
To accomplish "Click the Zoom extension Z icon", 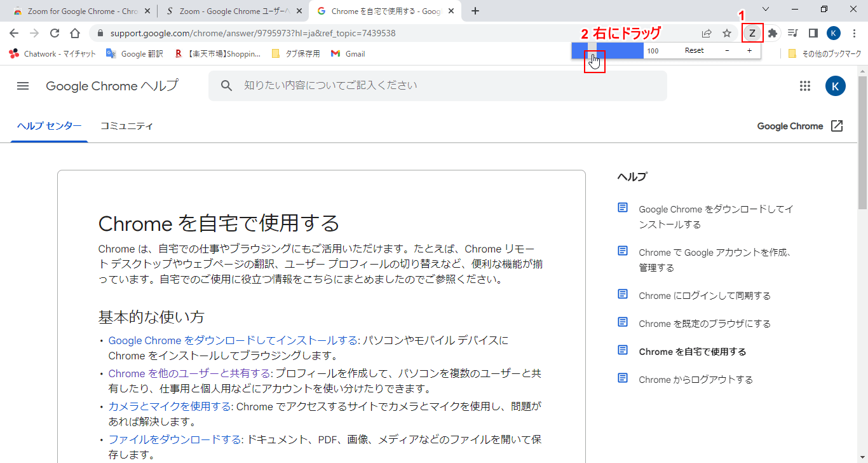I will pyautogui.click(x=752, y=33).
